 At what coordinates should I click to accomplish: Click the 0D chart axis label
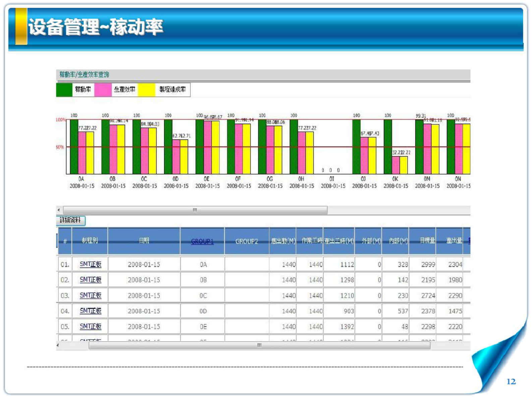pyautogui.click(x=176, y=179)
